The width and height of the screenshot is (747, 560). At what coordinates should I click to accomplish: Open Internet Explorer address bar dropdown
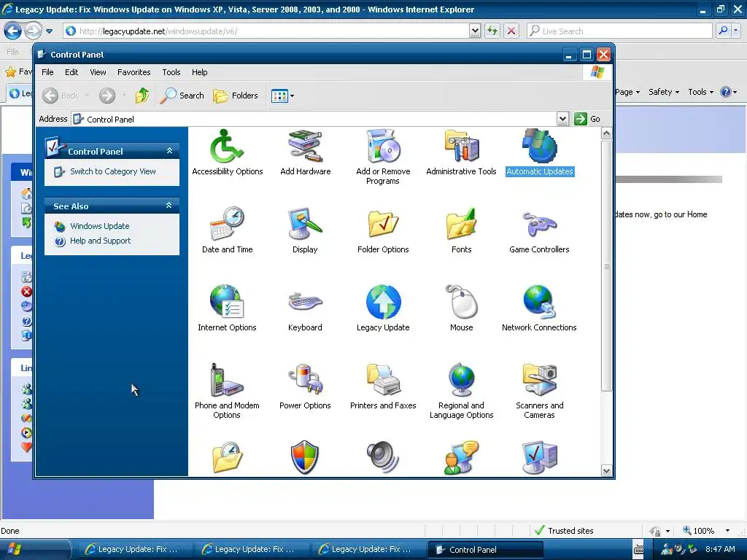point(474,31)
